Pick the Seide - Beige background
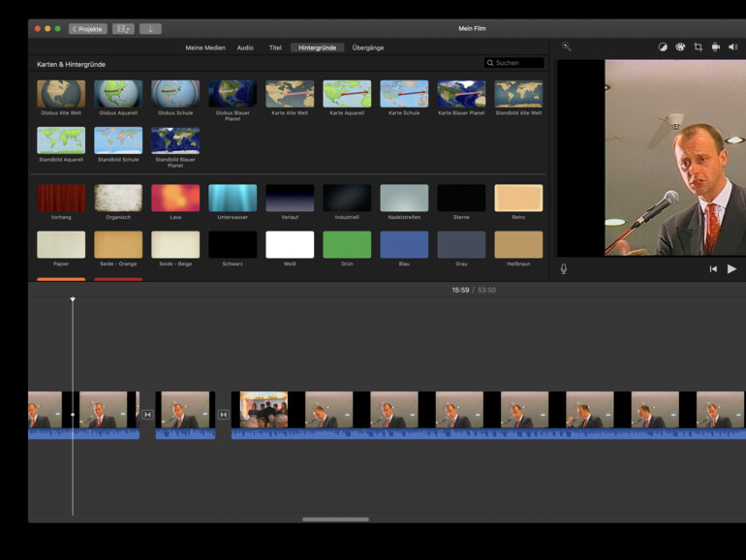Viewport: 746px width, 560px height. [175, 244]
